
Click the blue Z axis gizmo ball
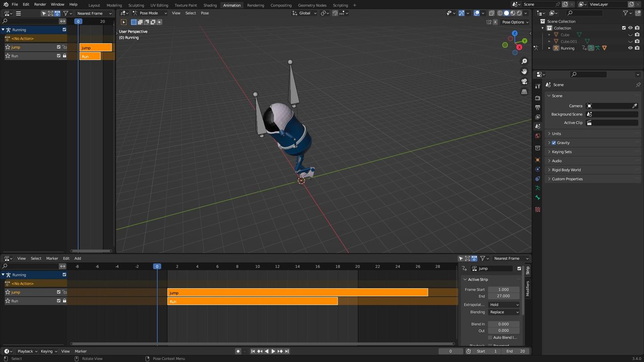coord(515,34)
